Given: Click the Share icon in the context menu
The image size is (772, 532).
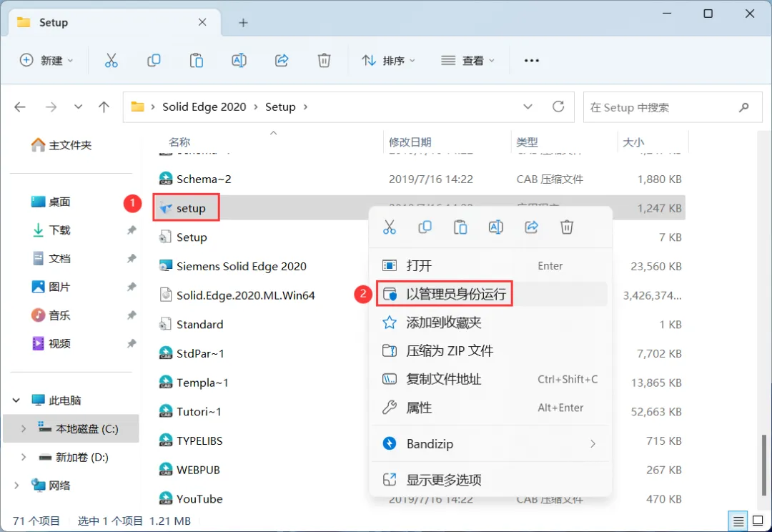Looking at the screenshot, I should point(531,227).
